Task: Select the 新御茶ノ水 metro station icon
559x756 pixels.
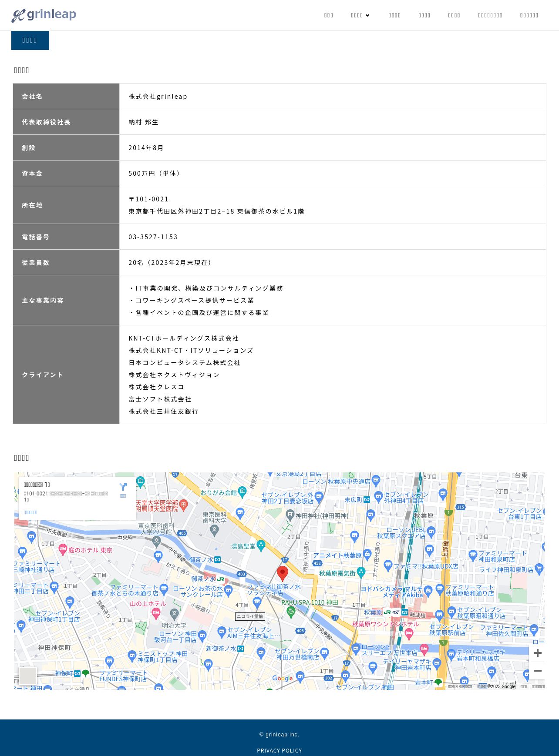Action: (x=240, y=649)
